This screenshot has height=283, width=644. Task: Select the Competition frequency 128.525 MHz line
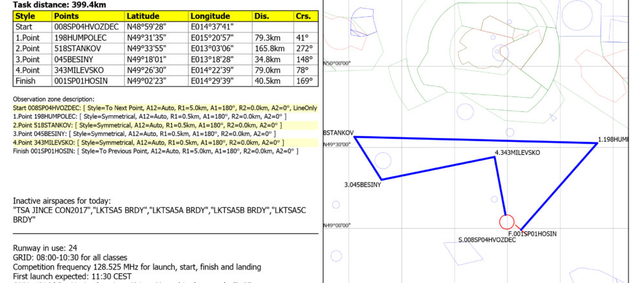pos(137,266)
